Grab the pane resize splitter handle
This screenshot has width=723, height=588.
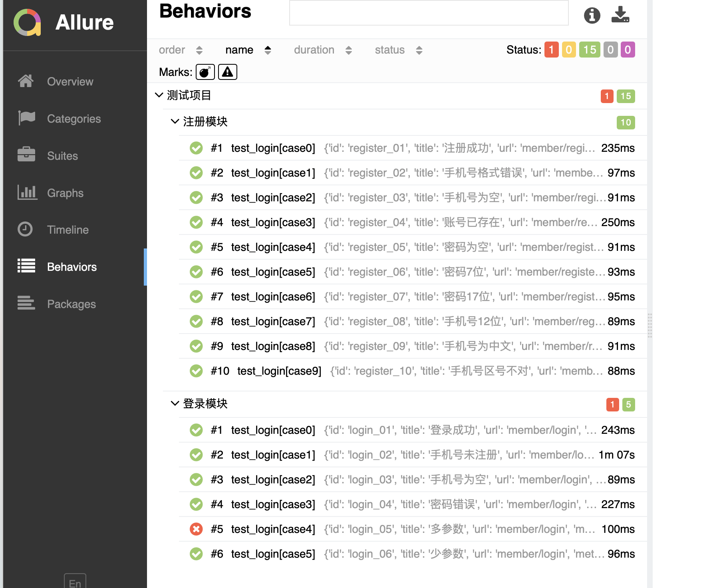650,325
